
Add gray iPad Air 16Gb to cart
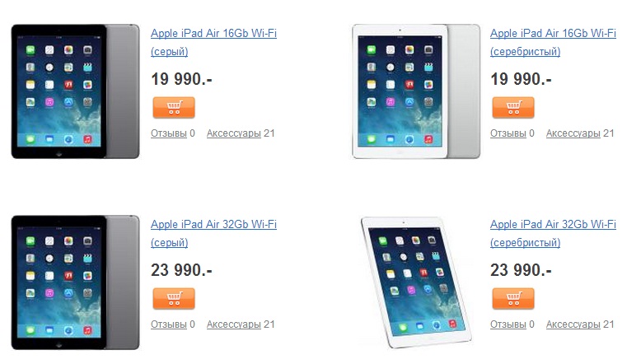coord(174,108)
